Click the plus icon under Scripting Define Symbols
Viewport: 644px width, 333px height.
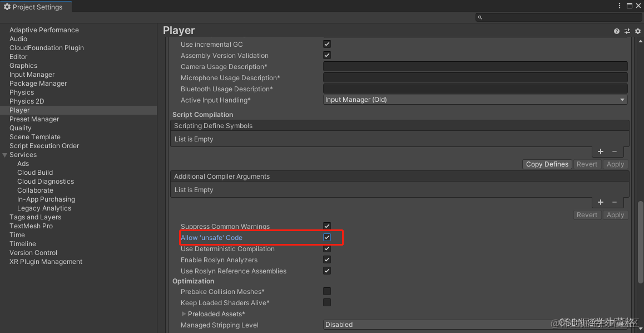[600, 151]
